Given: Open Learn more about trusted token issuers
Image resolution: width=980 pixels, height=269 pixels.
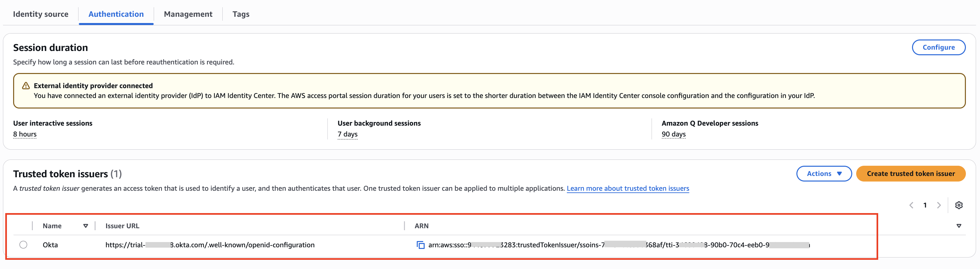Looking at the screenshot, I should [628, 189].
